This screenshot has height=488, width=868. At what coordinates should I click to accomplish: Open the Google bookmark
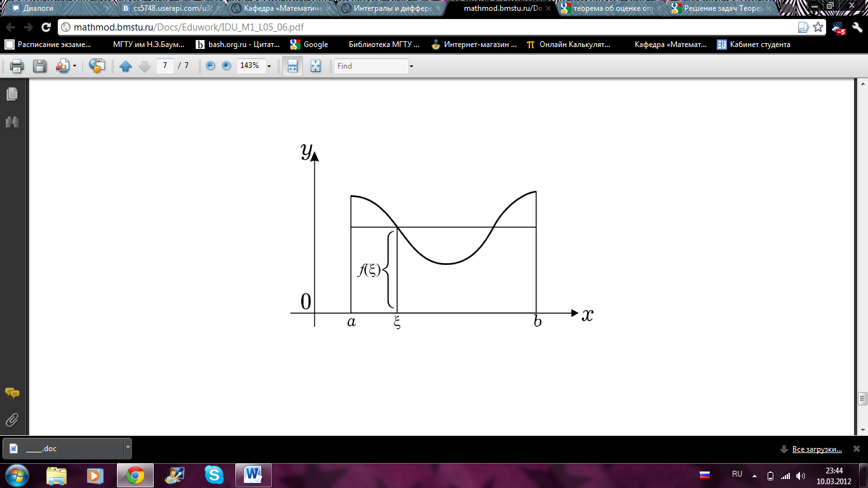pyautogui.click(x=309, y=44)
